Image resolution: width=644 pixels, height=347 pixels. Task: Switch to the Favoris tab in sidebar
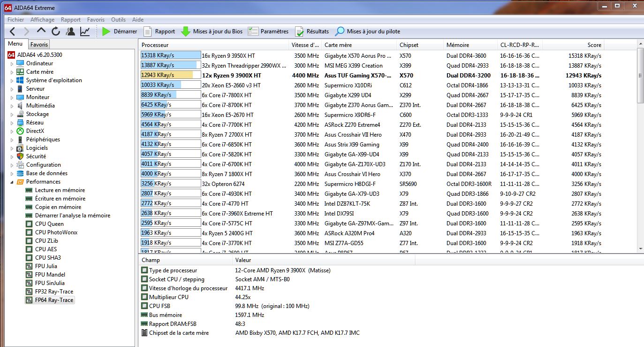coord(39,45)
